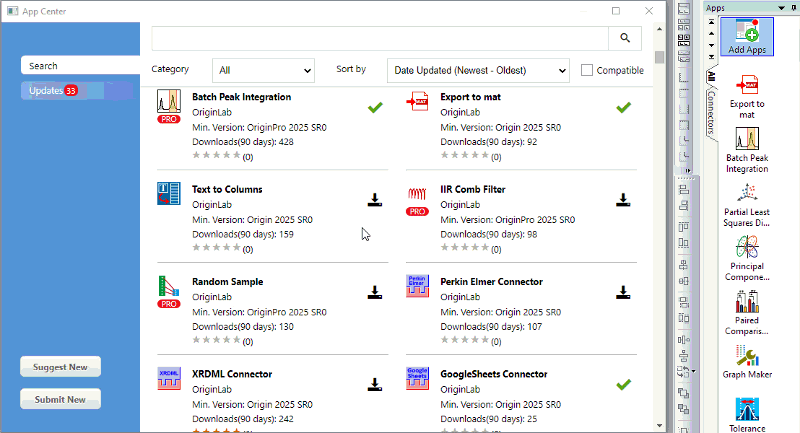This screenshot has height=433, width=800.
Task: Download the Text to Columns app
Action: [x=375, y=200]
